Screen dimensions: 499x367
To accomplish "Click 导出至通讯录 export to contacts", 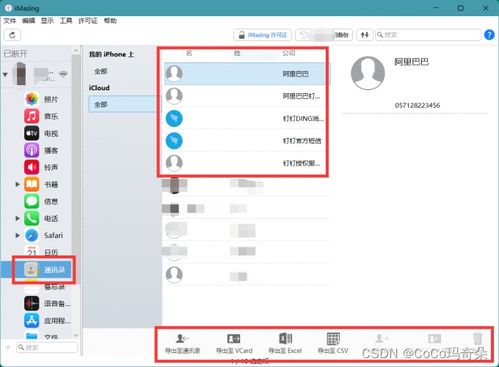I will point(182,344).
